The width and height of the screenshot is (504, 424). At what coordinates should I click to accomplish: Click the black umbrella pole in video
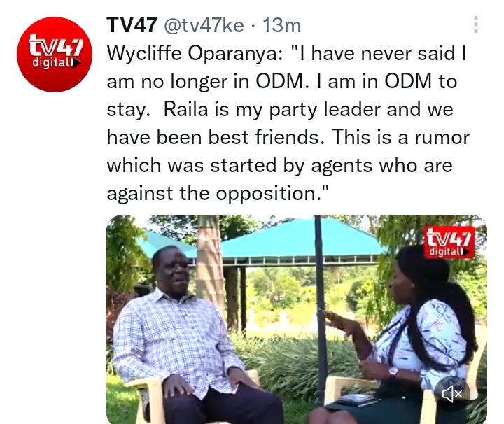(319, 309)
